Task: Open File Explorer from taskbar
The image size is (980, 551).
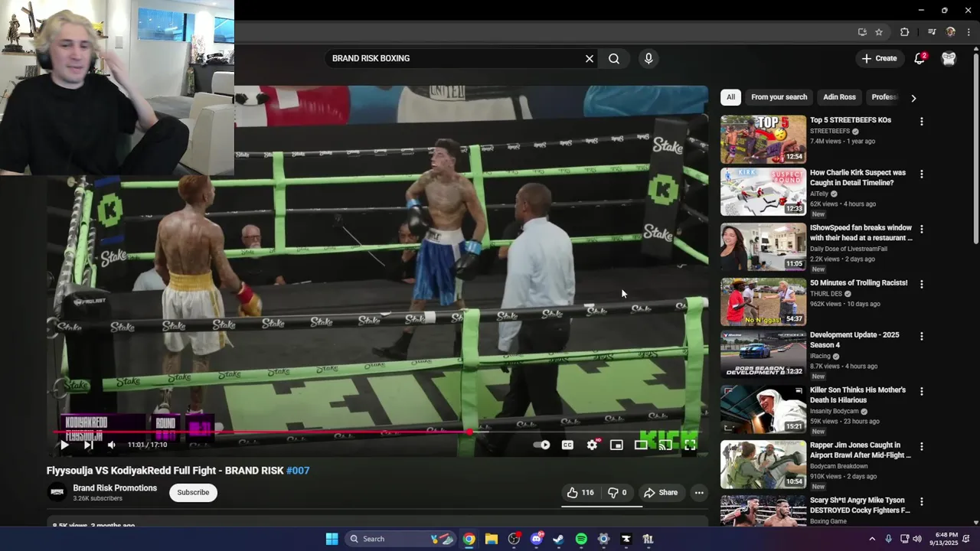Action: (492, 539)
